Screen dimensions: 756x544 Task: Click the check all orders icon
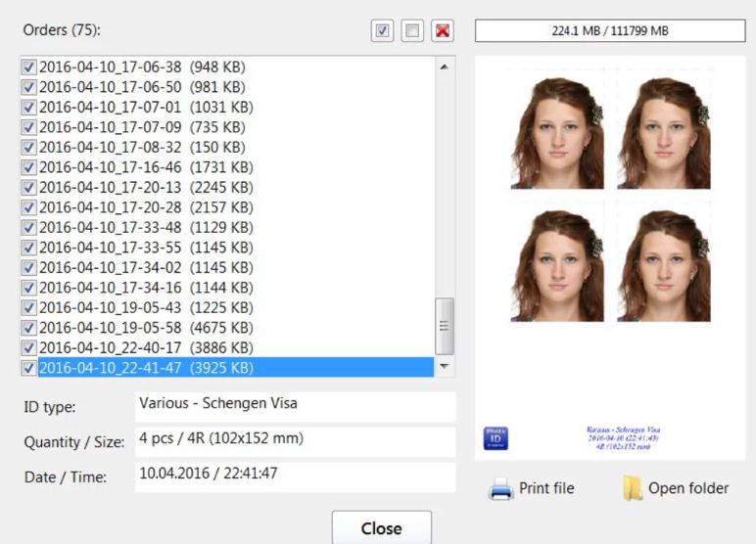(x=382, y=31)
